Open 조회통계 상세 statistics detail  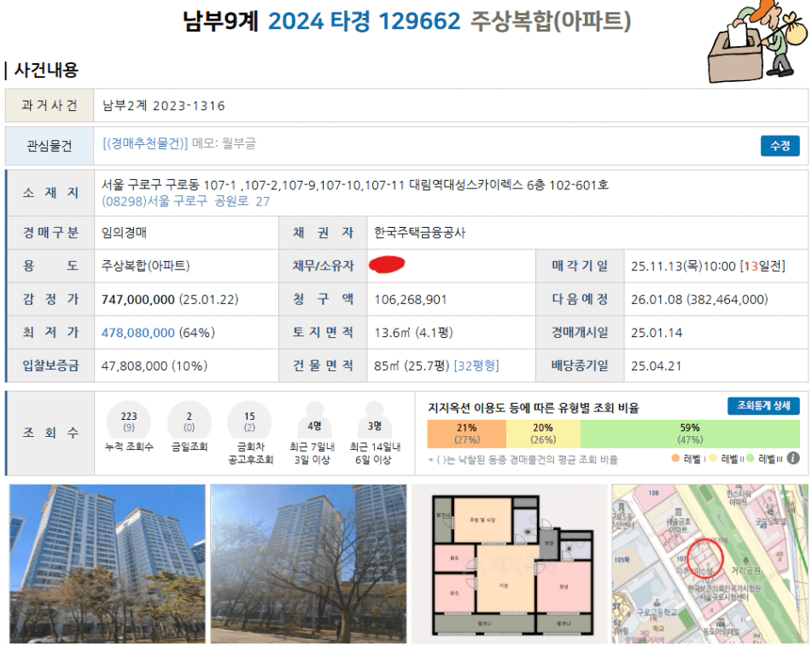[763, 406]
